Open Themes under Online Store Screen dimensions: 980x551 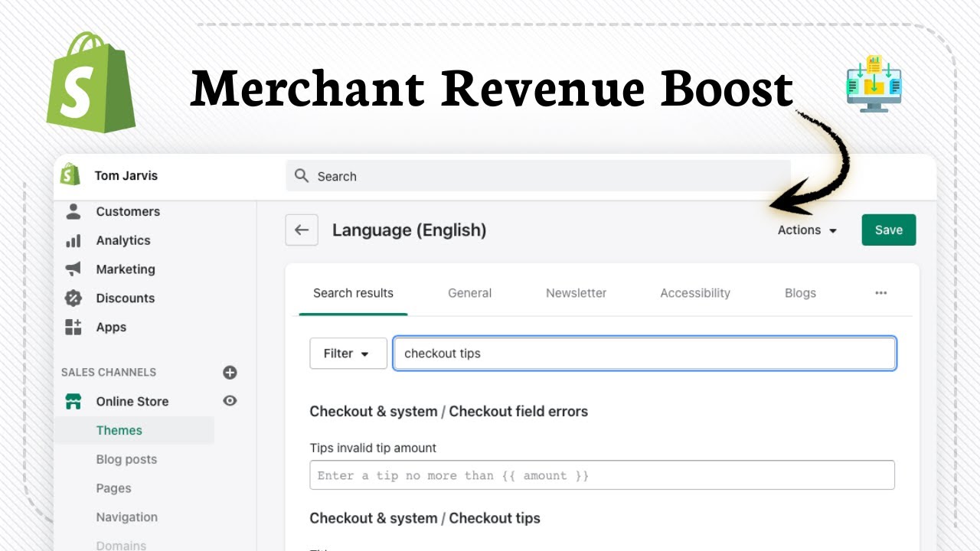click(x=119, y=430)
